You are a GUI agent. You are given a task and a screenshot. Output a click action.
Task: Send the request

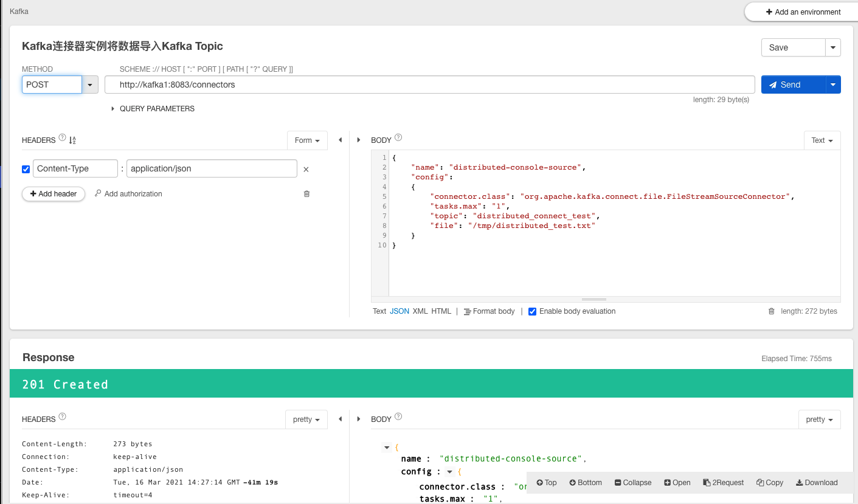(793, 85)
